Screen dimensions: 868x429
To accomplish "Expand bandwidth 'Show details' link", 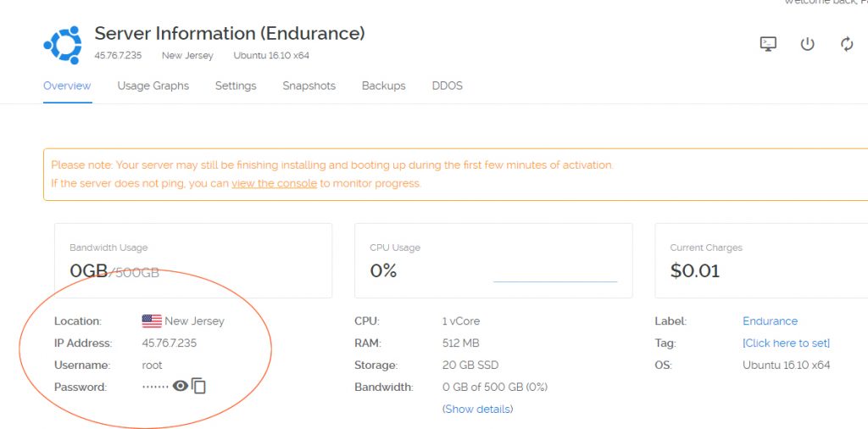I will [478, 409].
